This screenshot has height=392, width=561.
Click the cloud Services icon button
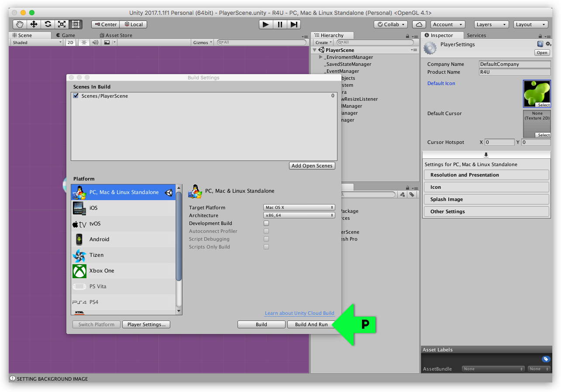(x=419, y=24)
